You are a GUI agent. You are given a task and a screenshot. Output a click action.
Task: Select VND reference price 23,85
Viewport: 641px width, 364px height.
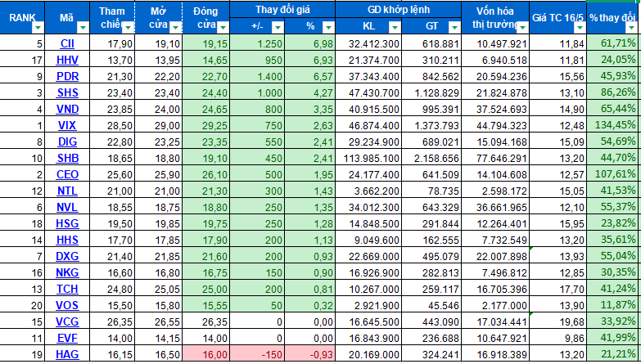[111, 109]
